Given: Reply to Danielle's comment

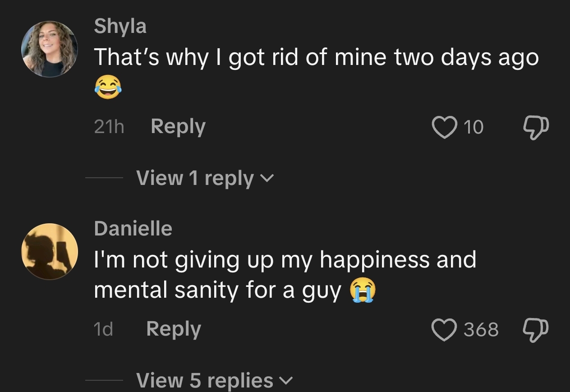Looking at the screenshot, I should pyautogui.click(x=174, y=330).
